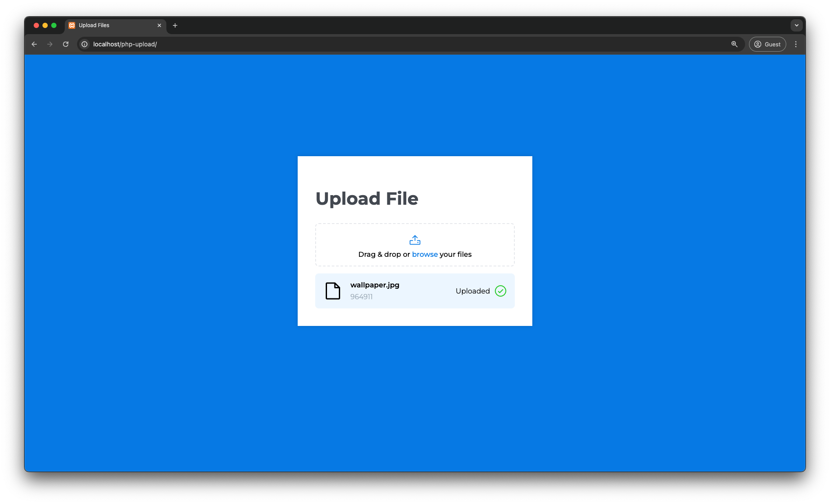This screenshot has width=830, height=504.
Task: Click the file size value 964911
Action: [361, 297]
